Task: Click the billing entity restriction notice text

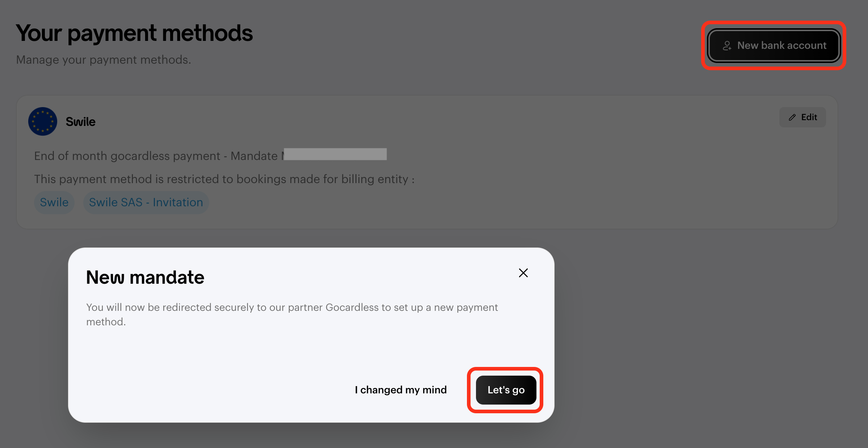Action: 224,179
